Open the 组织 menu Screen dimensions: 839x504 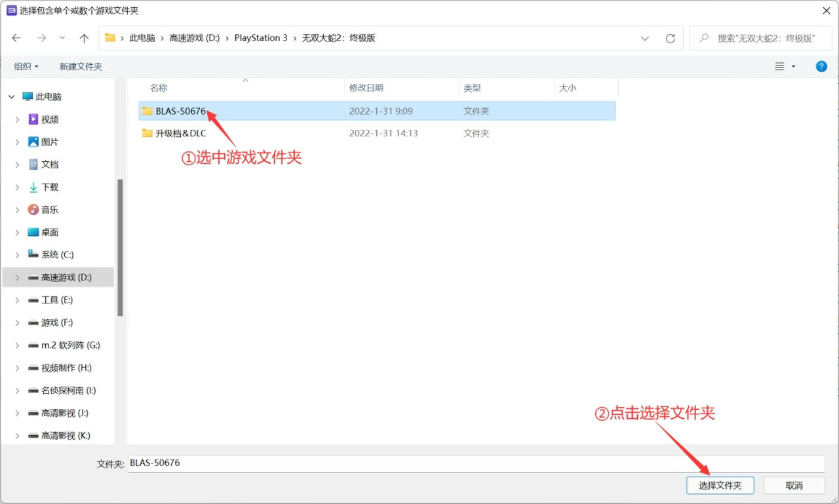click(26, 66)
